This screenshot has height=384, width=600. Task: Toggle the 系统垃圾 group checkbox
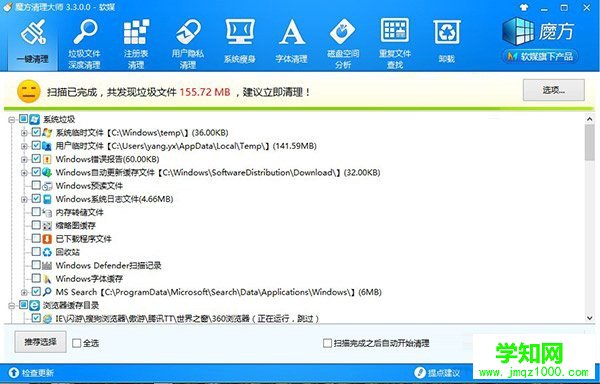pos(24,119)
